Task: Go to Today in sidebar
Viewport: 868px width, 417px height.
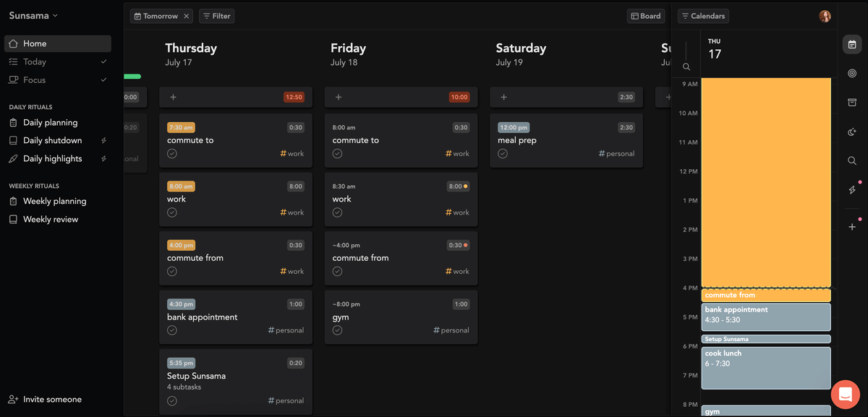Action: [35, 62]
